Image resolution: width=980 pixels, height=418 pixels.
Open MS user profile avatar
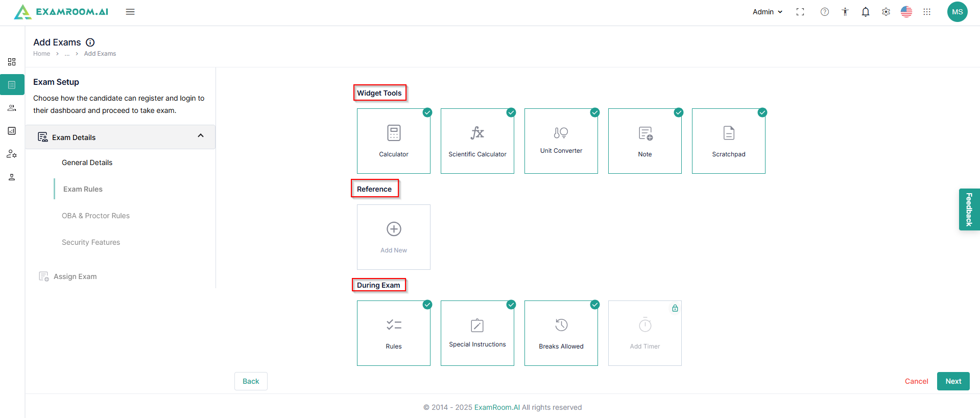pyautogui.click(x=958, y=12)
